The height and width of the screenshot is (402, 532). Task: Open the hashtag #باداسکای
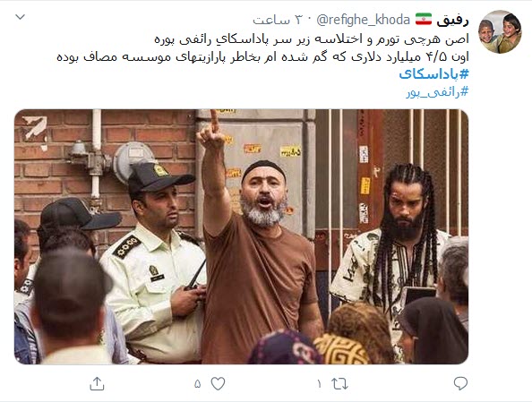click(x=434, y=74)
